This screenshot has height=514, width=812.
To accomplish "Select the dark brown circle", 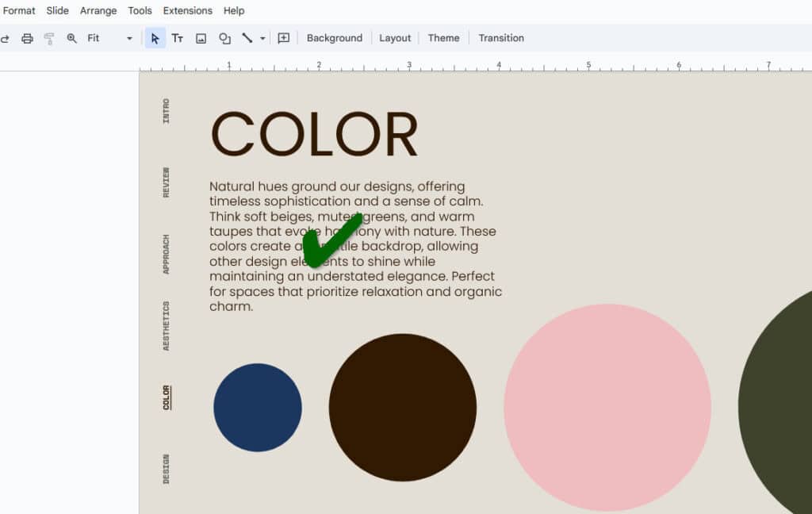I will point(402,407).
